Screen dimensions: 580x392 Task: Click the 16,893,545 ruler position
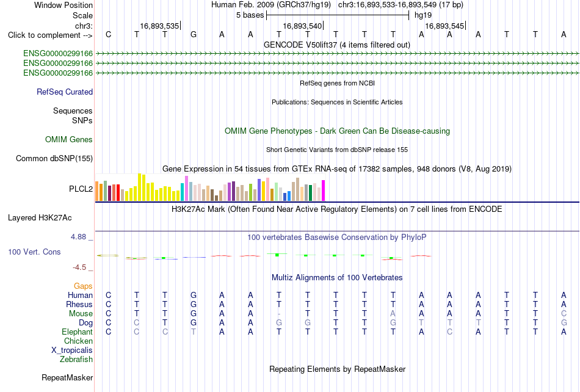click(444, 26)
